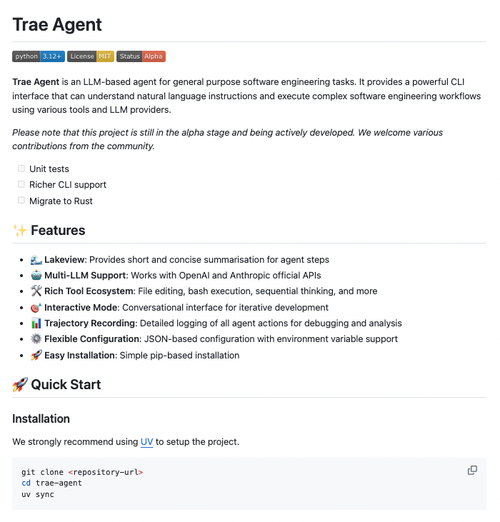This screenshot has height=522, width=500.
Task: Click the rocket emoji beside Quick Start
Action: [20, 385]
